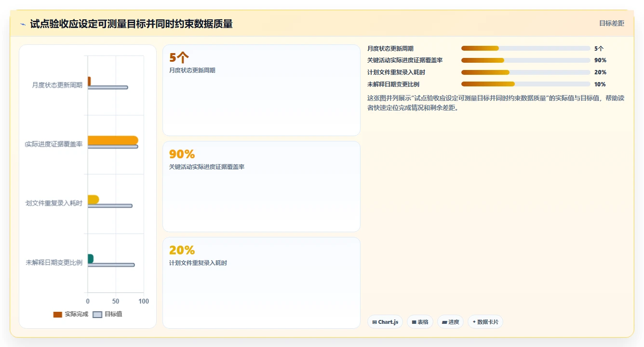Click the chart axis label 实际进度证据覆盖率
This screenshot has height=347, width=644.
click(x=54, y=144)
